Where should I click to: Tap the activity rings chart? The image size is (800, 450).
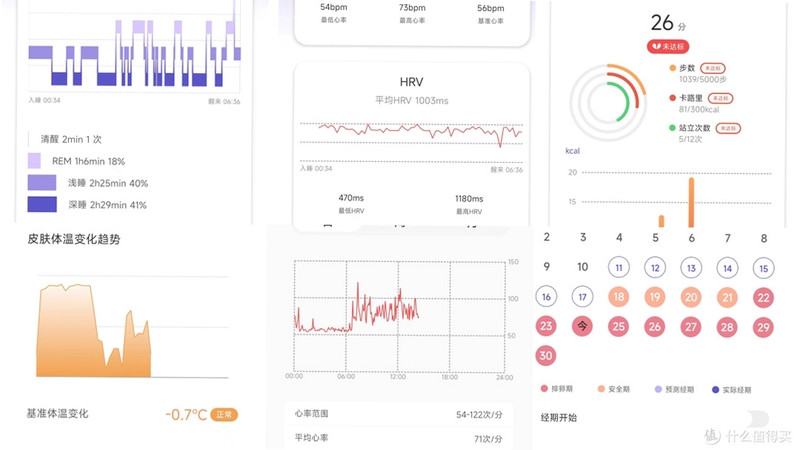pyautogui.click(x=608, y=102)
